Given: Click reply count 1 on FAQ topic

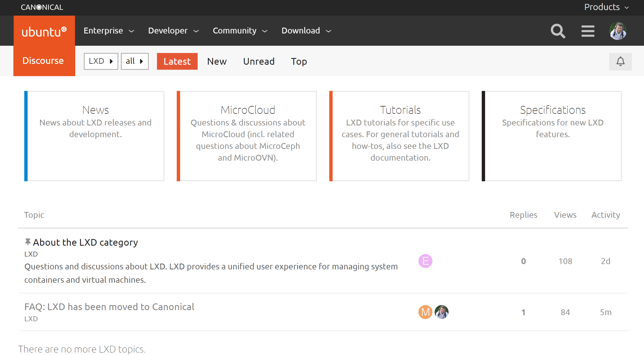Looking at the screenshot, I should pyautogui.click(x=523, y=312).
